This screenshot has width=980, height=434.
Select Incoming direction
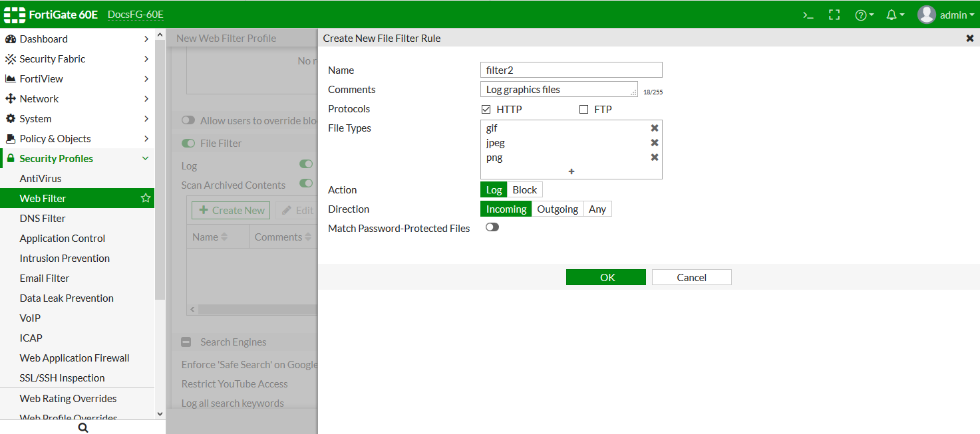coord(506,209)
